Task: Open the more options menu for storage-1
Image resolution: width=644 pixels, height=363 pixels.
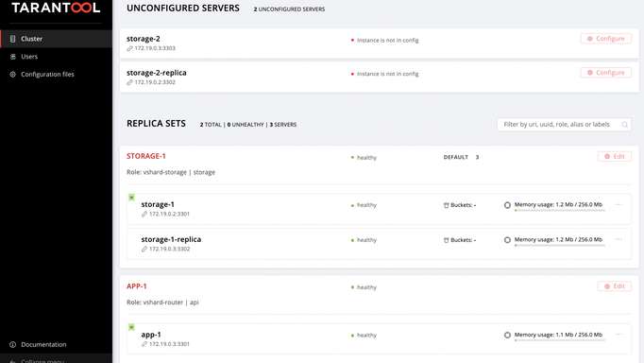Action: [619, 205]
